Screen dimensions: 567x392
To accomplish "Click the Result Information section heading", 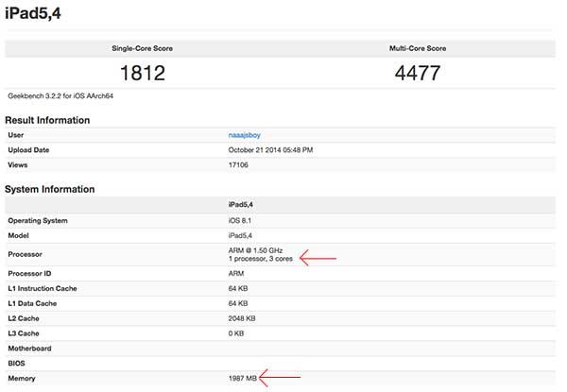I will coord(47,120).
